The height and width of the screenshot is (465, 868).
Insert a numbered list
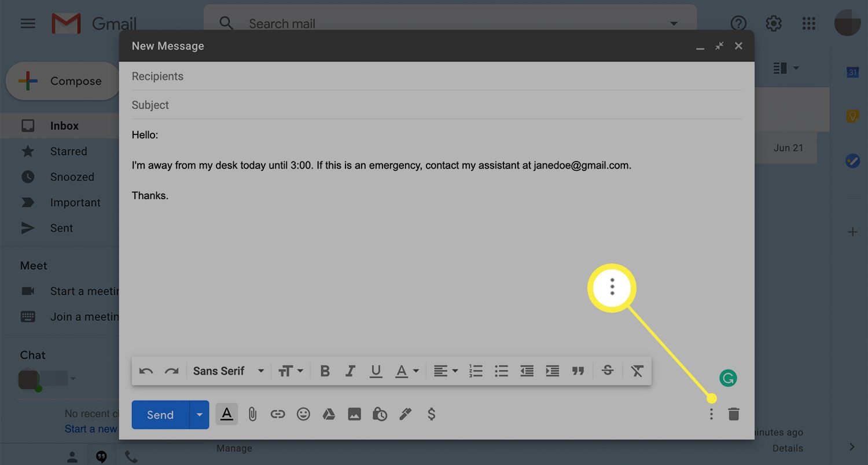tap(476, 371)
